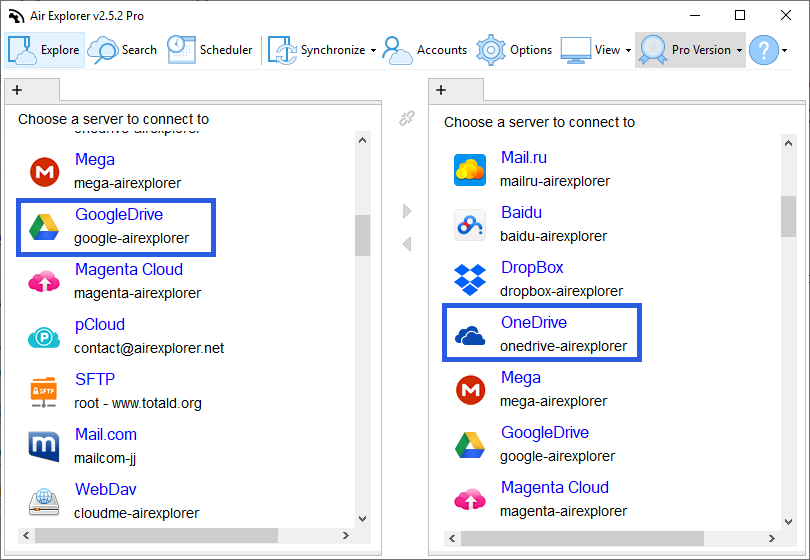Open the GoogleDrive link in right pane
Viewport: 810px width, 560px height.
click(545, 432)
